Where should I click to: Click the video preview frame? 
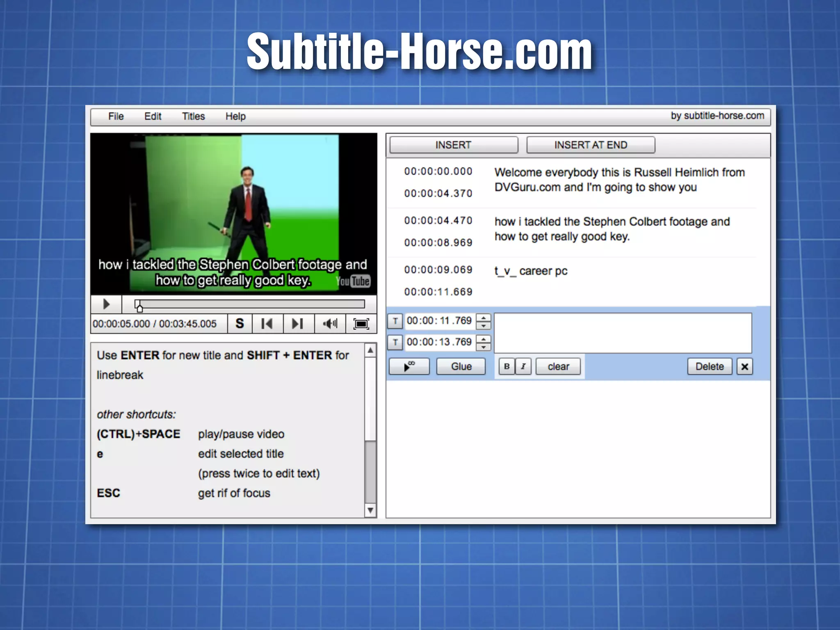234,213
